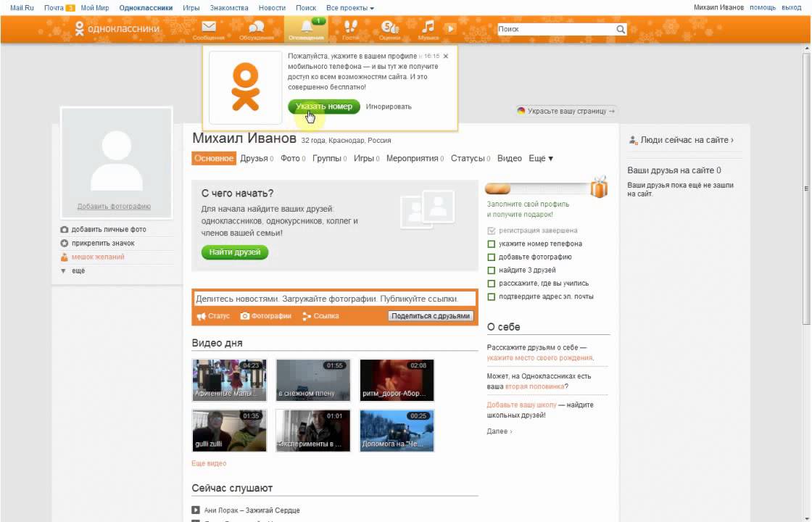The image size is (812, 522).
Task: Click the search magnifier icon
Action: pyautogui.click(x=621, y=30)
